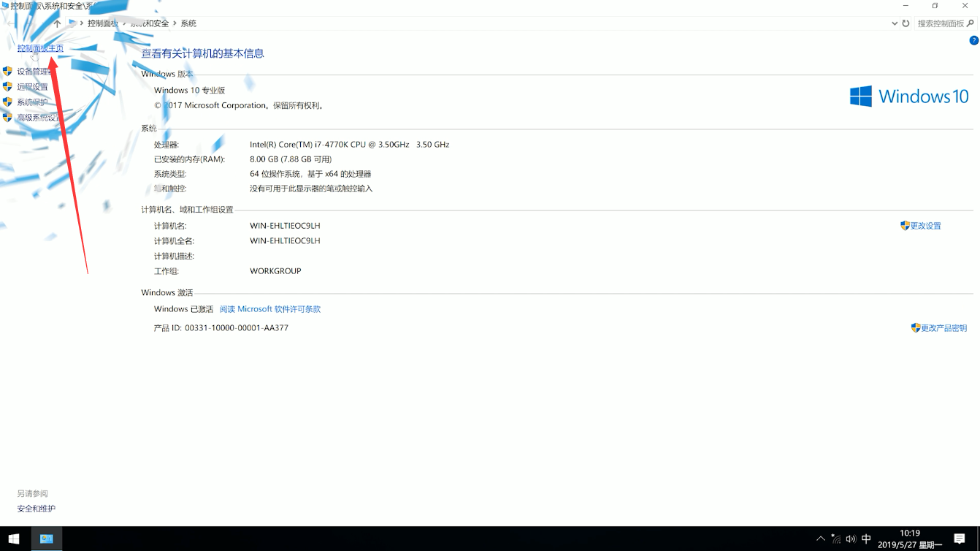
Task: Click the product ID 00331-10000-00001-AA377
Action: coord(237,328)
